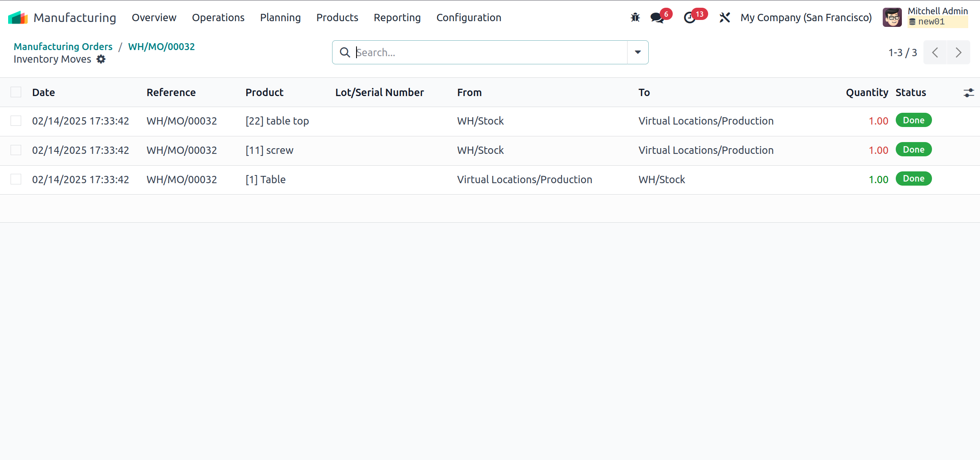Go to next record page arrow

[x=958, y=53]
